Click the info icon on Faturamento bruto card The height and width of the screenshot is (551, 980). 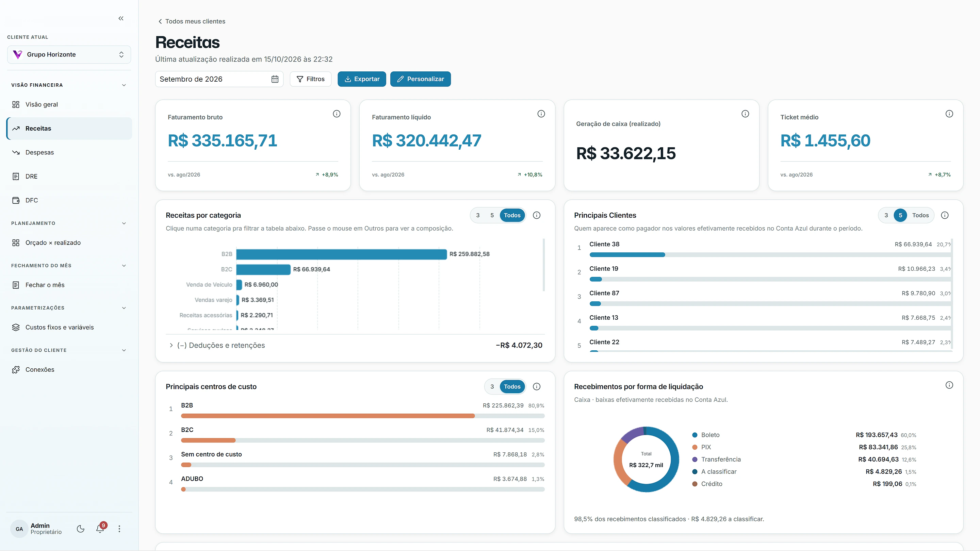pos(337,114)
